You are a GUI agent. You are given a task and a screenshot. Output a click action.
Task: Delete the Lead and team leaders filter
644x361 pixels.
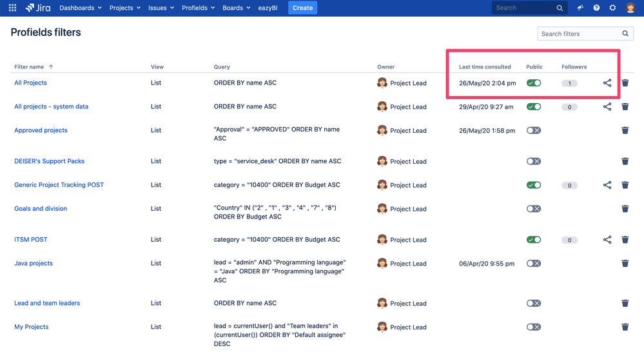(x=625, y=304)
